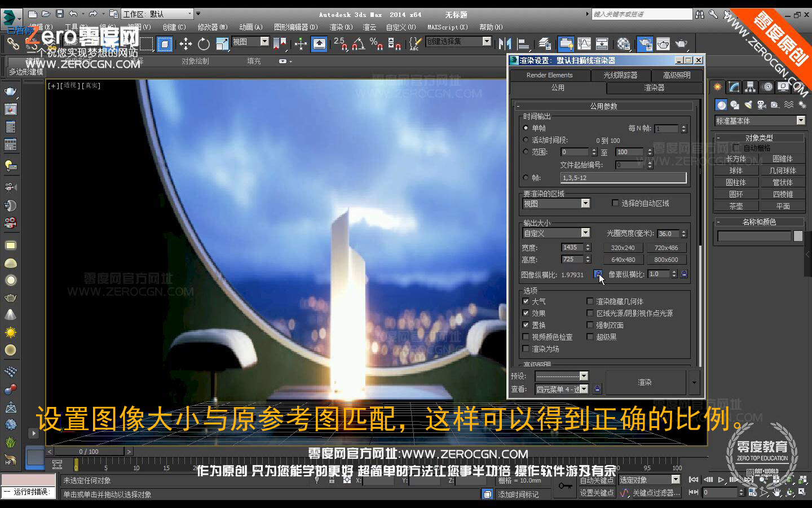
Task: Open the Display panel tab icon
Action: pos(783,87)
